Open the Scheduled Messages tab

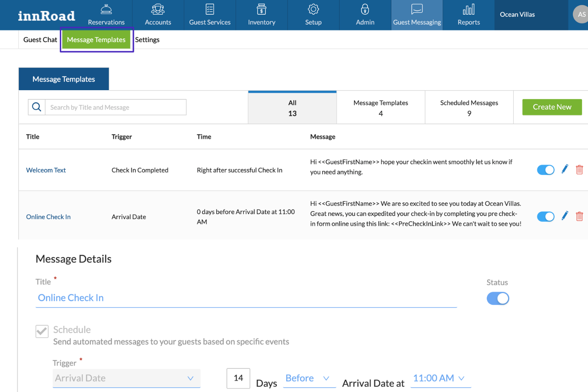(469, 107)
